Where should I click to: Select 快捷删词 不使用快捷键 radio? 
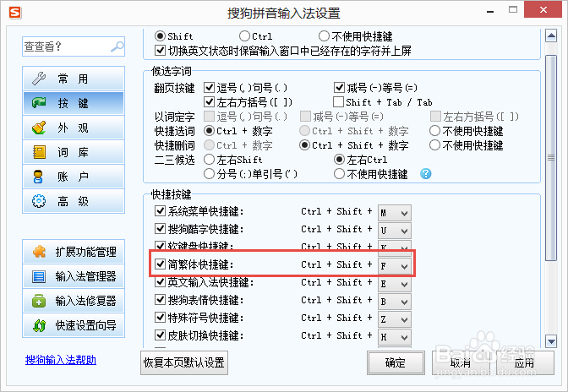[x=434, y=145]
